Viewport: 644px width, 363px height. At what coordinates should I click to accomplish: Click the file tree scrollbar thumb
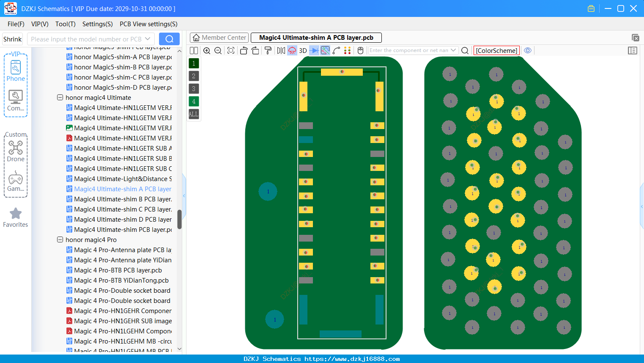pyautogui.click(x=179, y=219)
